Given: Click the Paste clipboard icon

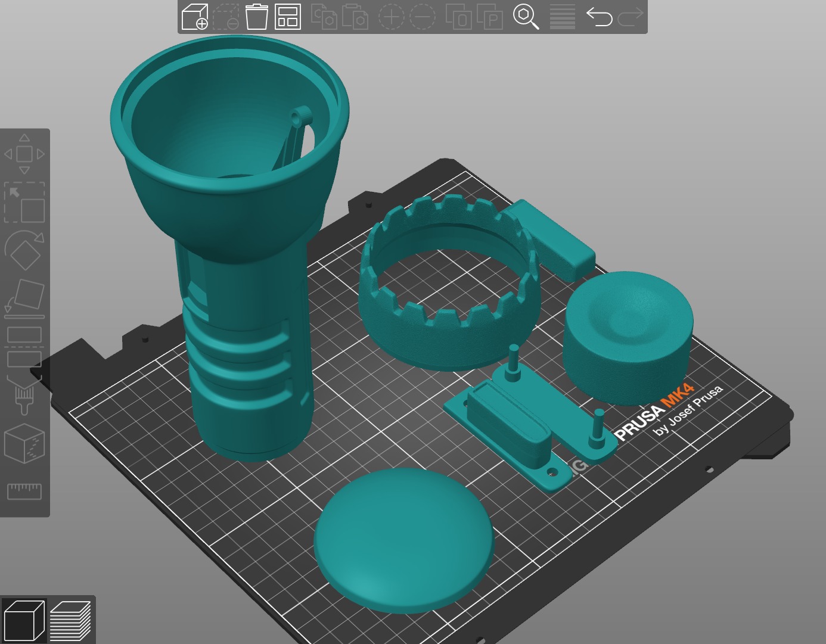Looking at the screenshot, I should [x=355, y=17].
